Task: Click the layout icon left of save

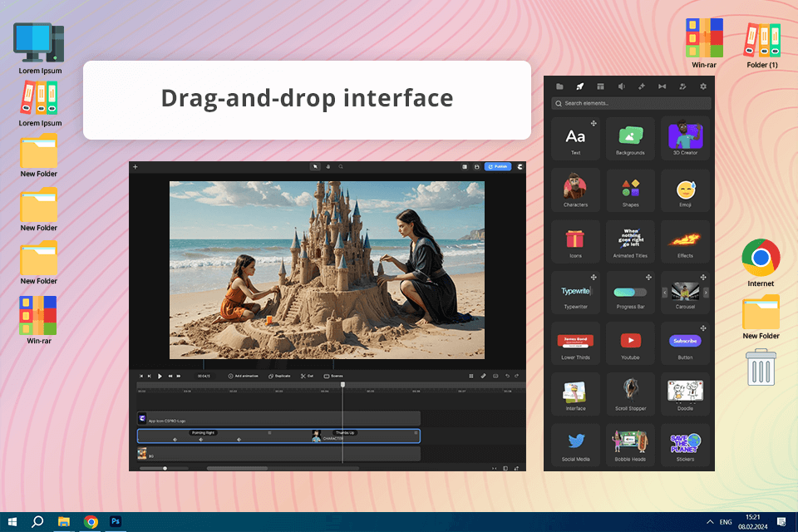Action: tap(465, 166)
